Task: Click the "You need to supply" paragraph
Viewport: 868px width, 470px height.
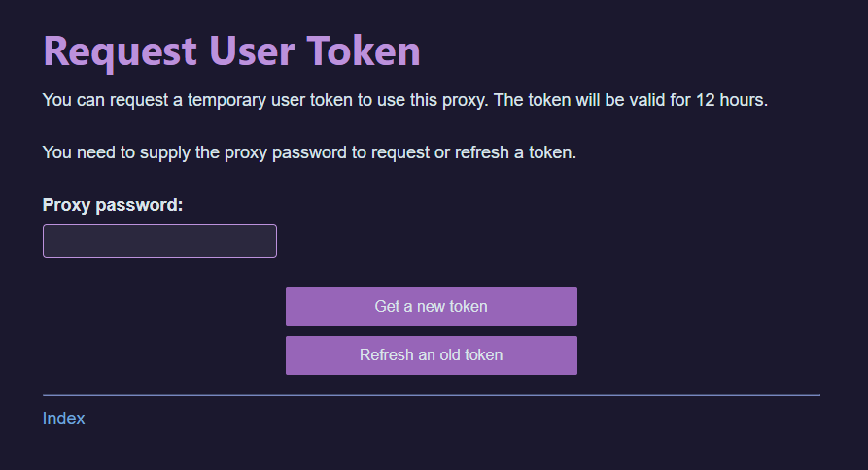Action: pyautogui.click(x=309, y=152)
